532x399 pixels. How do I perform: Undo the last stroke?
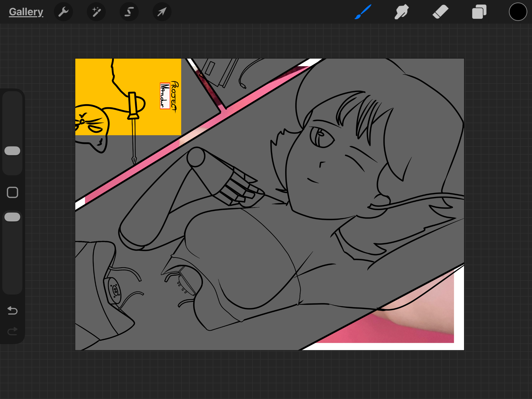(x=12, y=311)
